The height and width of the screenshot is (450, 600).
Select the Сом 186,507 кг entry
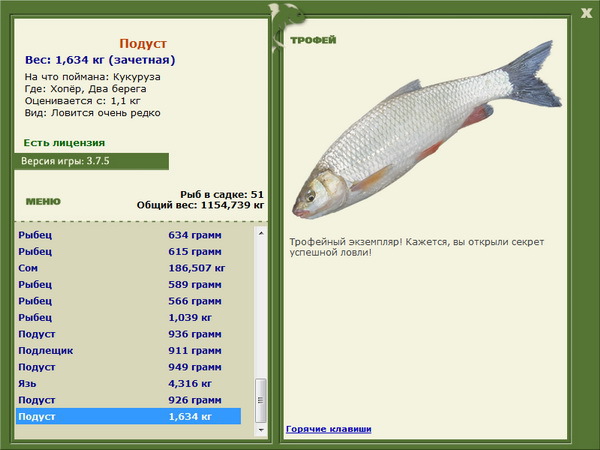click(129, 268)
